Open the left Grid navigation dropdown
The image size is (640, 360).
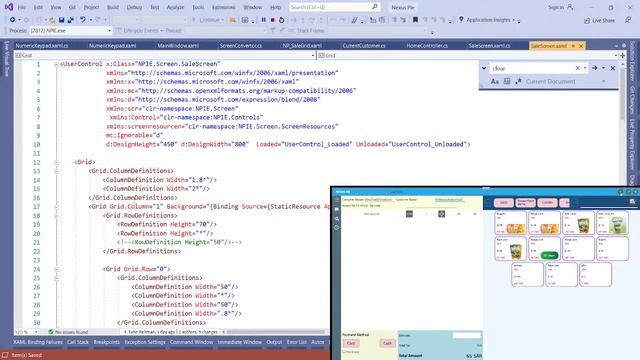313,55
